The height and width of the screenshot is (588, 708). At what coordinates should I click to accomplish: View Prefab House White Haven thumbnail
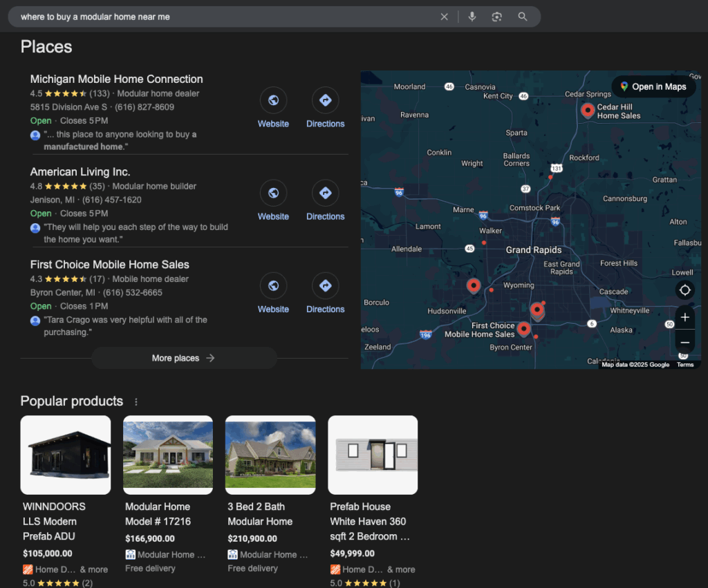pyautogui.click(x=373, y=455)
